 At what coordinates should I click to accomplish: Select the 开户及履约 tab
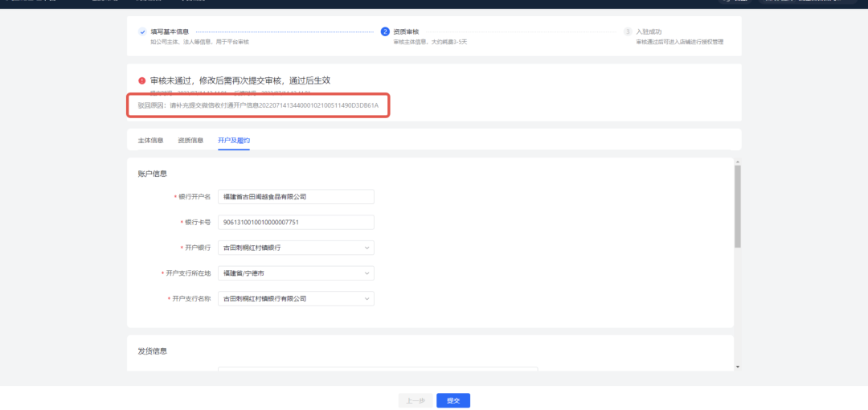click(x=234, y=141)
